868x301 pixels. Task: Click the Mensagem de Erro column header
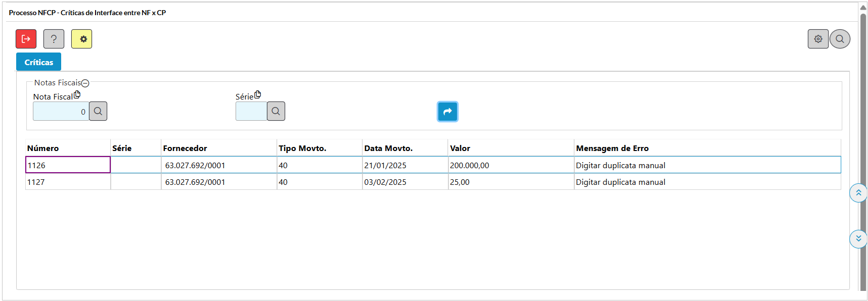tap(612, 148)
